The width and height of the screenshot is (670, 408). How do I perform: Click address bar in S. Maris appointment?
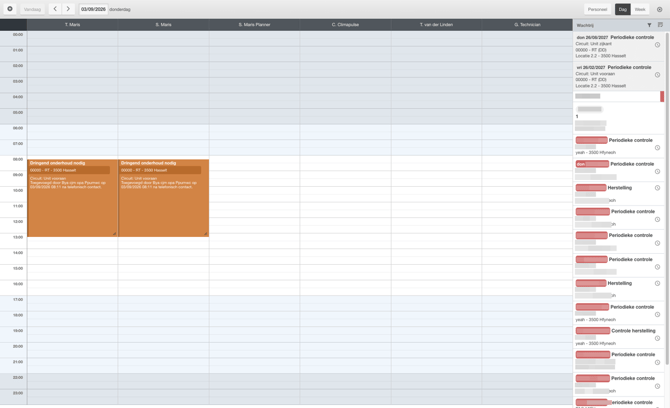(x=160, y=170)
